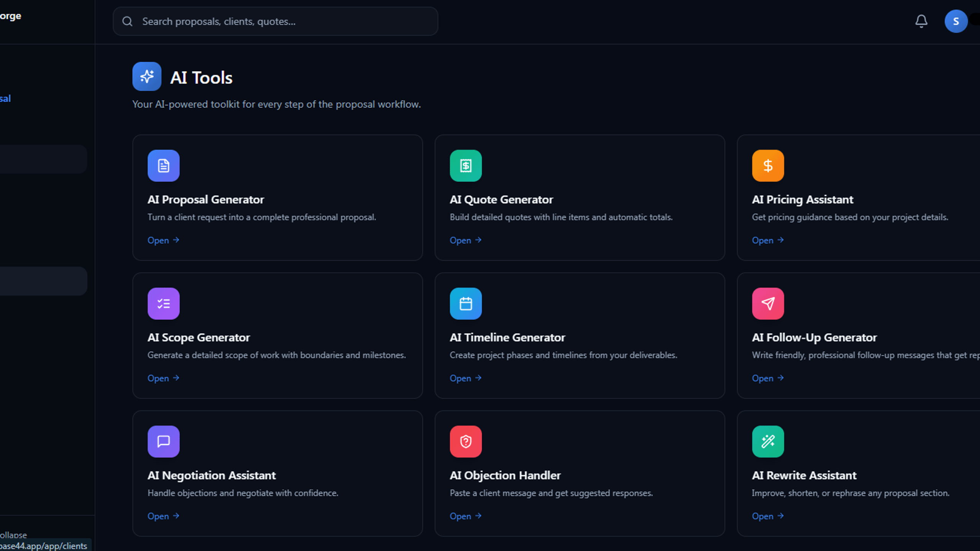Select the AI Scope Generator title
The image size is (980, 551).
coord(198,337)
